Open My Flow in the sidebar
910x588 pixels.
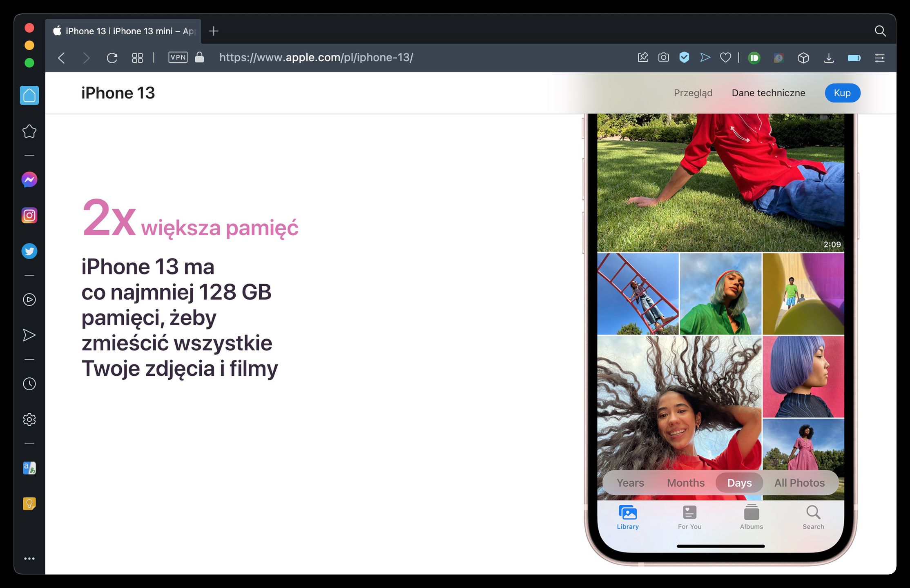pos(29,335)
